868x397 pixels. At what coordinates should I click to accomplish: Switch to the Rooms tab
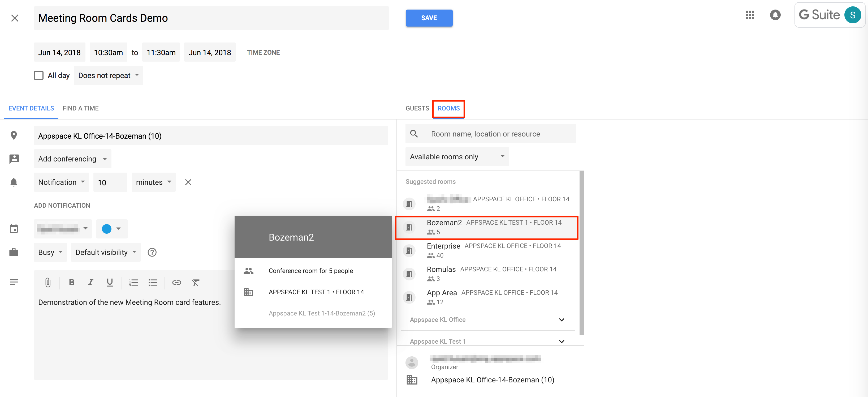[448, 108]
